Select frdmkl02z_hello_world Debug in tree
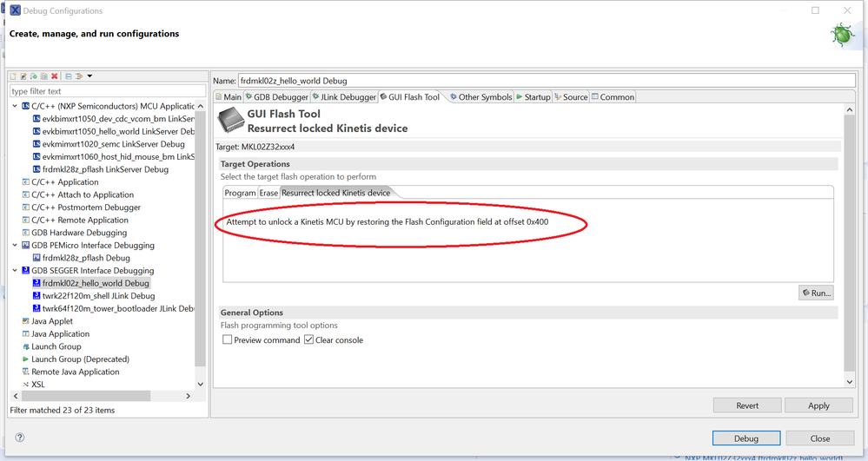Viewport: 868px width, 461px height. click(90, 283)
